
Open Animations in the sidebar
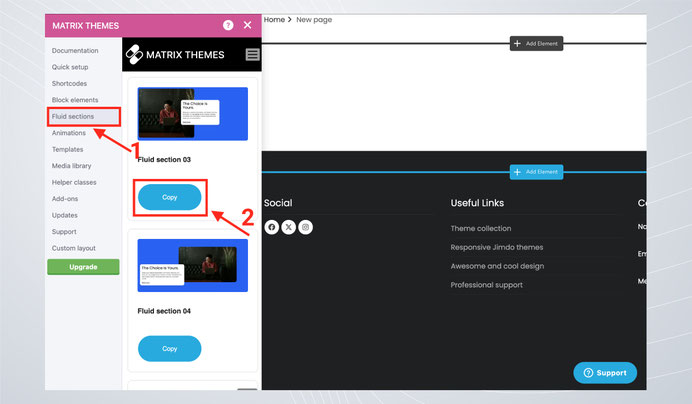pyautogui.click(x=69, y=133)
